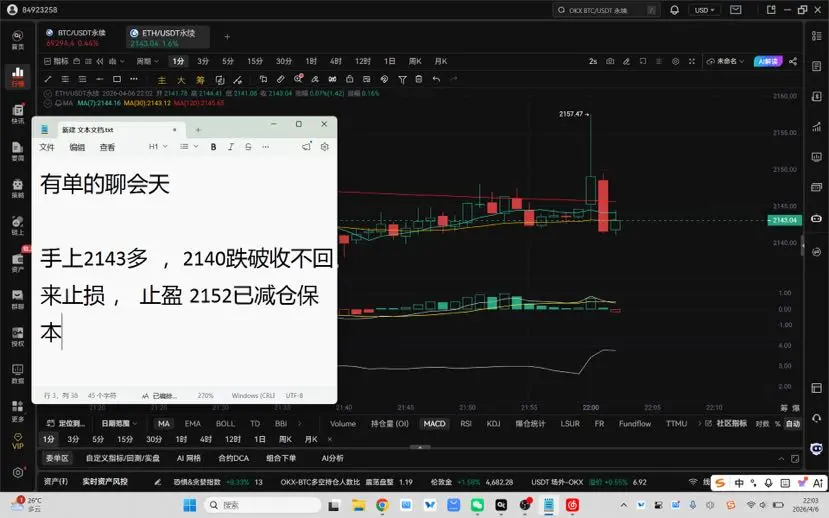Open Notepad settings gear icon
Screen dimensions: 829x518
pos(325,146)
